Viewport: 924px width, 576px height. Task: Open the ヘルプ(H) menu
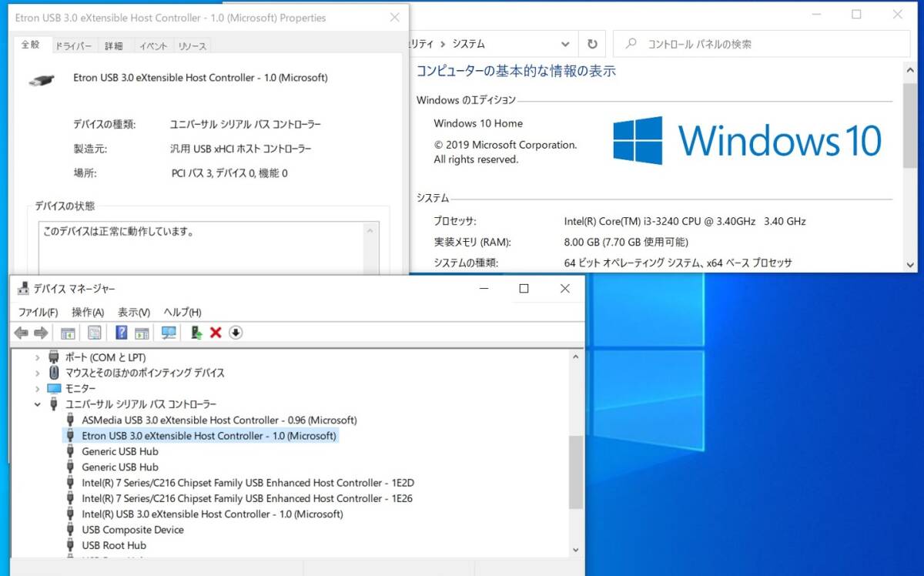click(182, 312)
